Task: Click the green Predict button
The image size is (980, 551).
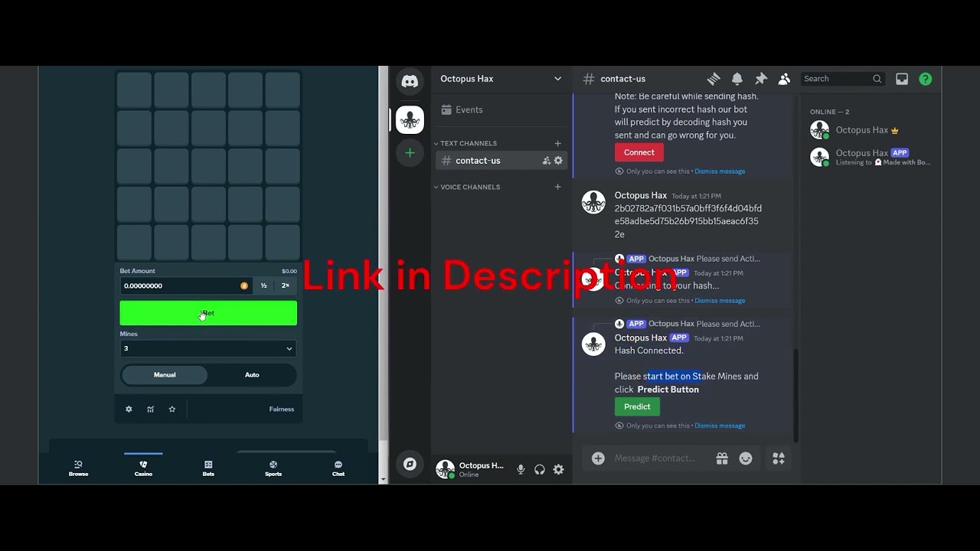Action: pyautogui.click(x=637, y=406)
